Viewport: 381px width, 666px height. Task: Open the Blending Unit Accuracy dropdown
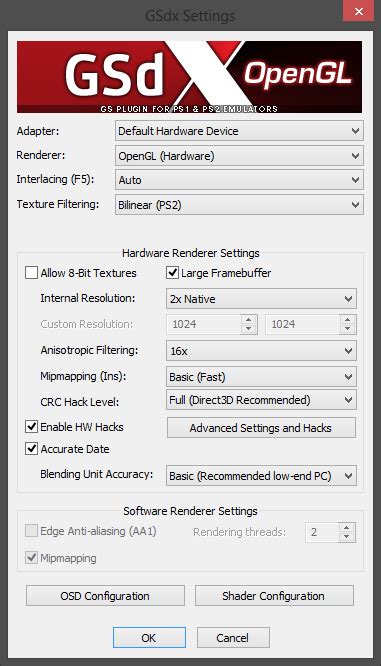pos(261,476)
